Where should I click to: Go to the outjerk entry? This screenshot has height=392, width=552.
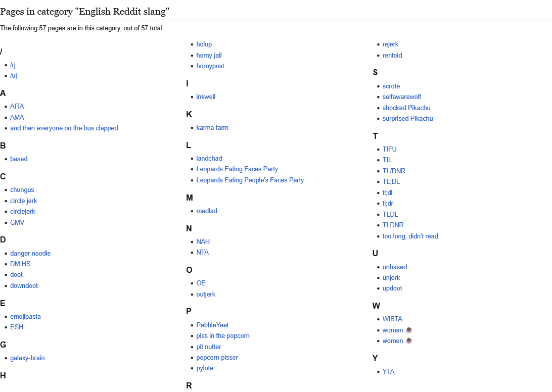click(206, 294)
